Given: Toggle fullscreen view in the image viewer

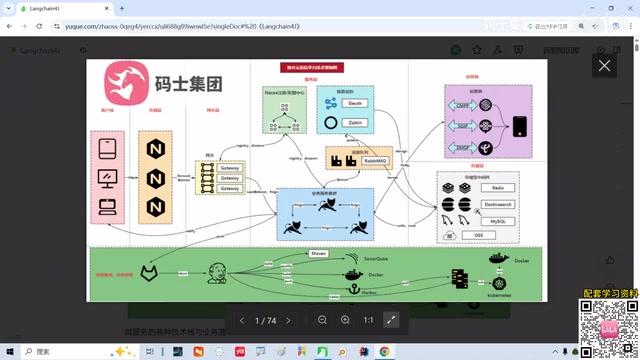Looking at the screenshot, I should pos(391,320).
